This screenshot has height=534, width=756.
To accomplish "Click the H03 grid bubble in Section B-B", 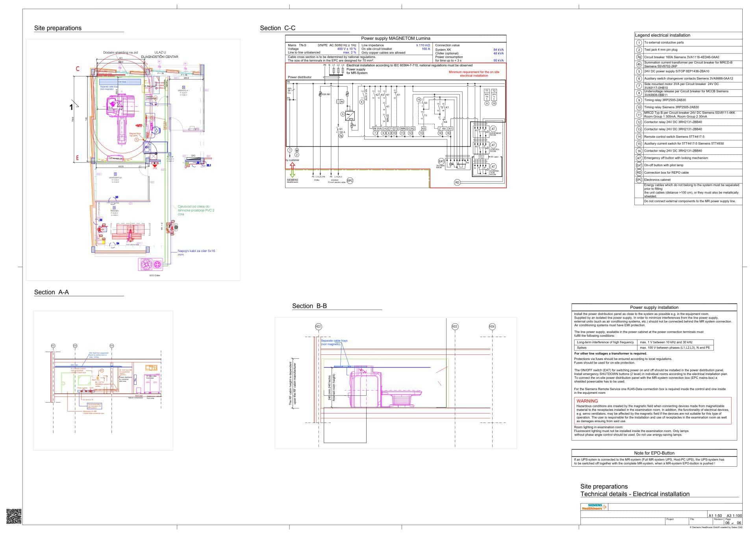I will [455, 326].
